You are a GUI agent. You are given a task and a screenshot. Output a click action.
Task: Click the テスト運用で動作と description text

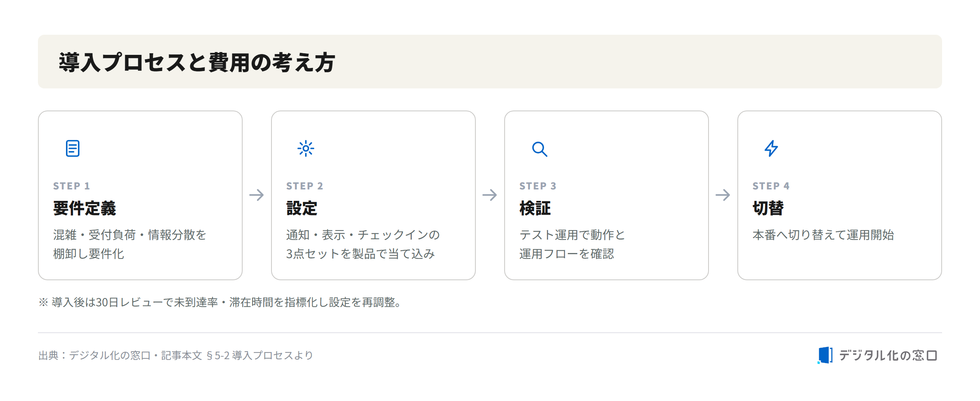click(x=572, y=235)
